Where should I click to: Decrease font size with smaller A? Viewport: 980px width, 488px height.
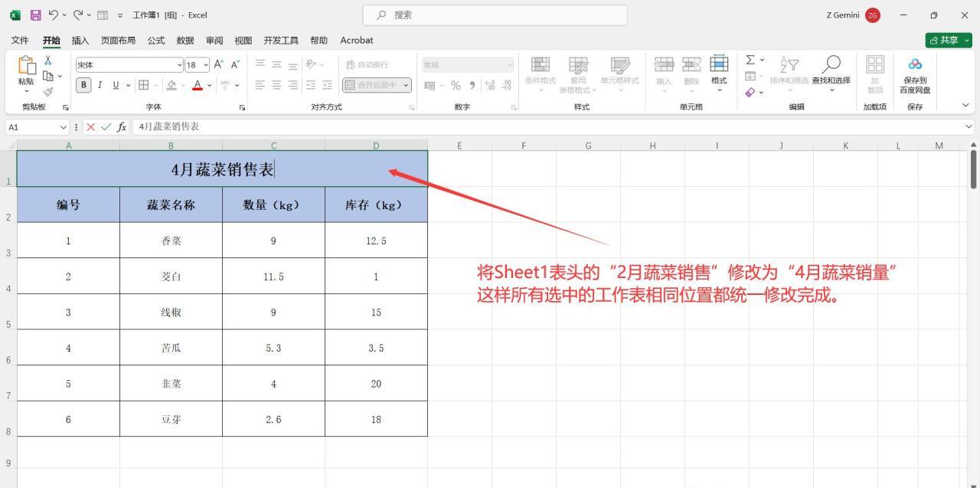(x=236, y=65)
